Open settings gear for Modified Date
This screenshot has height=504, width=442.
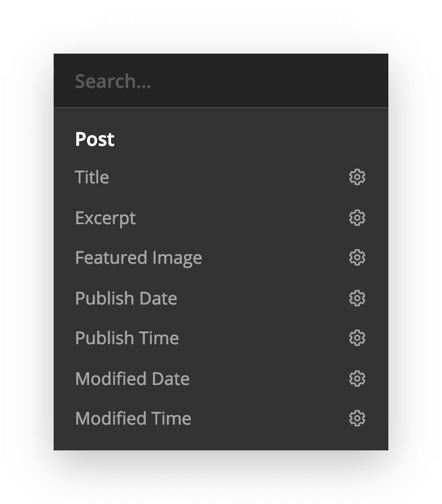click(x=357, y=378)
